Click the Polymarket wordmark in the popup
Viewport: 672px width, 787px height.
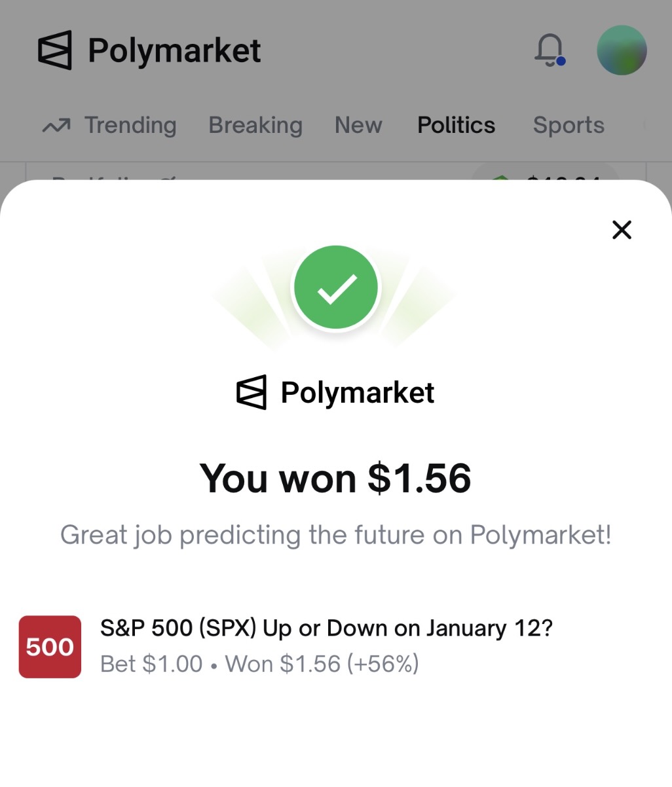(x=358, y=393)
